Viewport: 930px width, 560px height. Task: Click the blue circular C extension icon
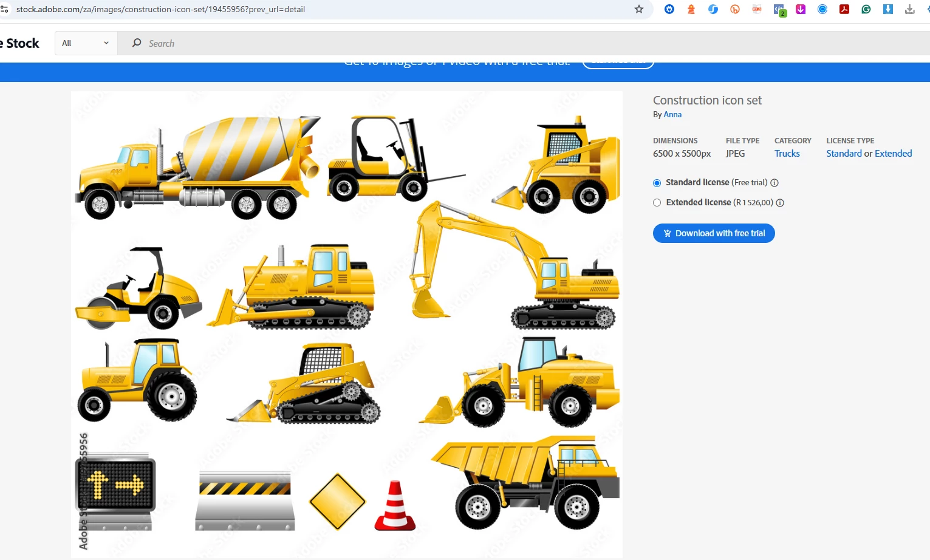(822, 9)
